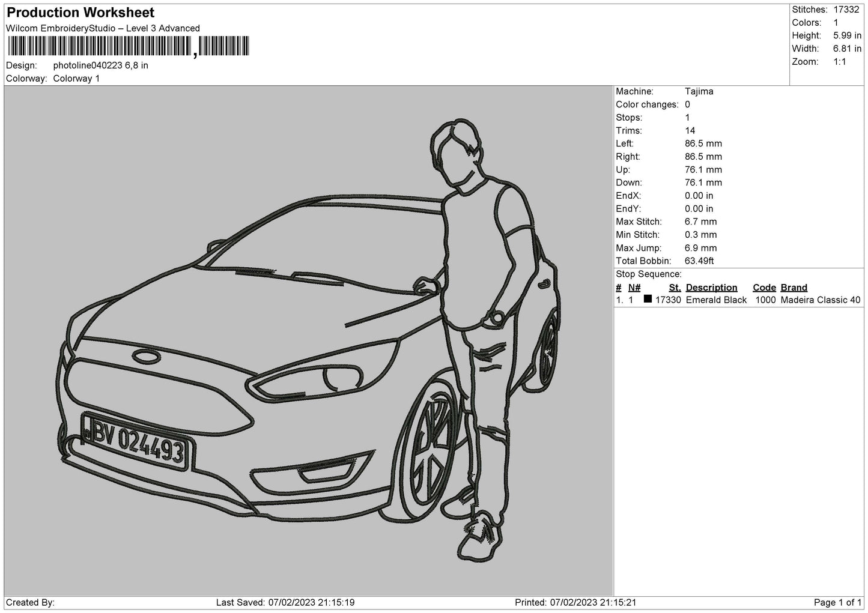This screenshot has width=868, height=613.
Task: Click the "Colorway 1" value
Action: (76, 79)
